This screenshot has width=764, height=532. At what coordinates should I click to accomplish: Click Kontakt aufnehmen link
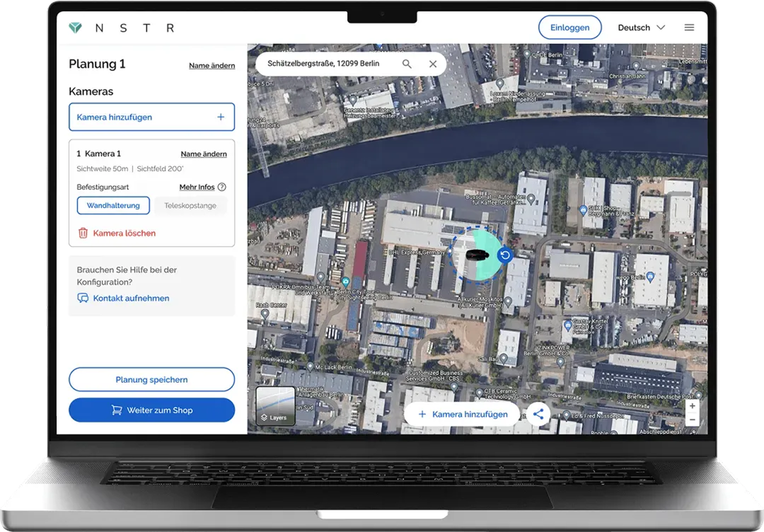pyautogui.click(x=131, y=298)
